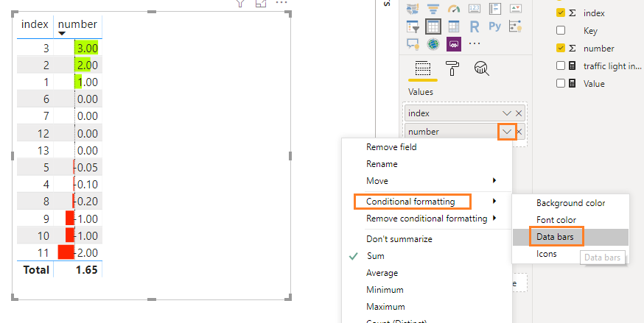The width and height of the screenshot is (644, 323).
Task: Select the Q&A visual icon
Action: 413,44
